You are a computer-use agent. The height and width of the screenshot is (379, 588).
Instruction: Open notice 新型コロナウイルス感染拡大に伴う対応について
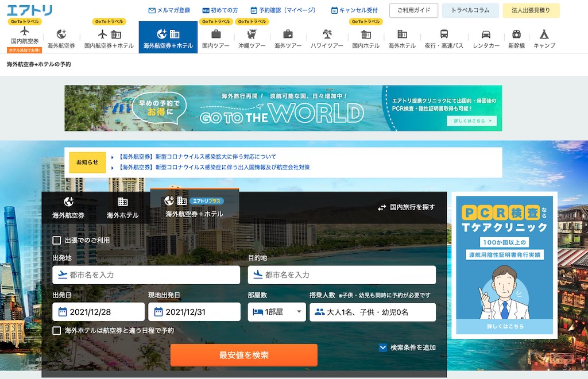click(198, 157)
